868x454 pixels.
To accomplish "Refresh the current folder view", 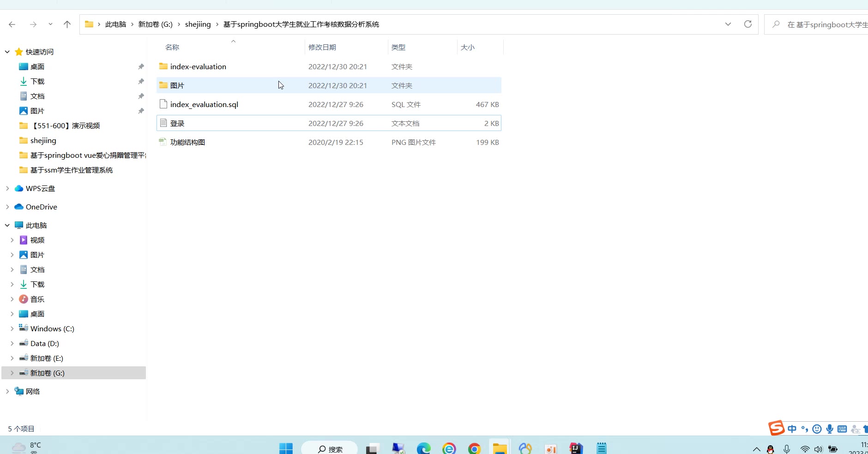I will click(x=747, y=24).
